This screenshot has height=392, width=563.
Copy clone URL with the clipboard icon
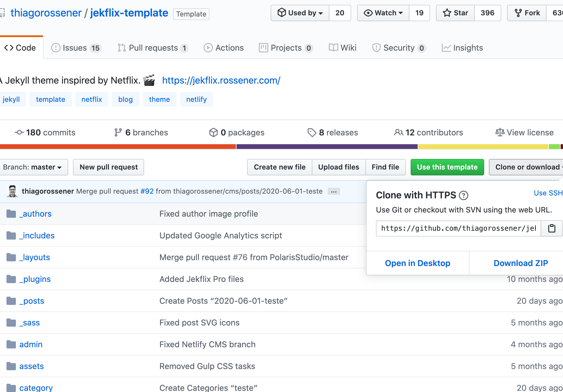pos(552,228)
